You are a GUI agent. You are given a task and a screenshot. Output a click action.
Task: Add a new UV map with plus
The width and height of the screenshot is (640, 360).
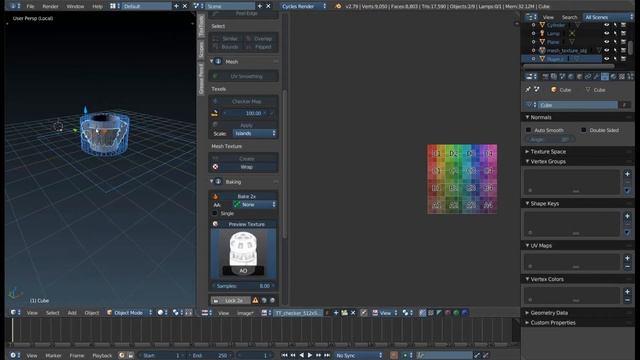pos(627,258)
